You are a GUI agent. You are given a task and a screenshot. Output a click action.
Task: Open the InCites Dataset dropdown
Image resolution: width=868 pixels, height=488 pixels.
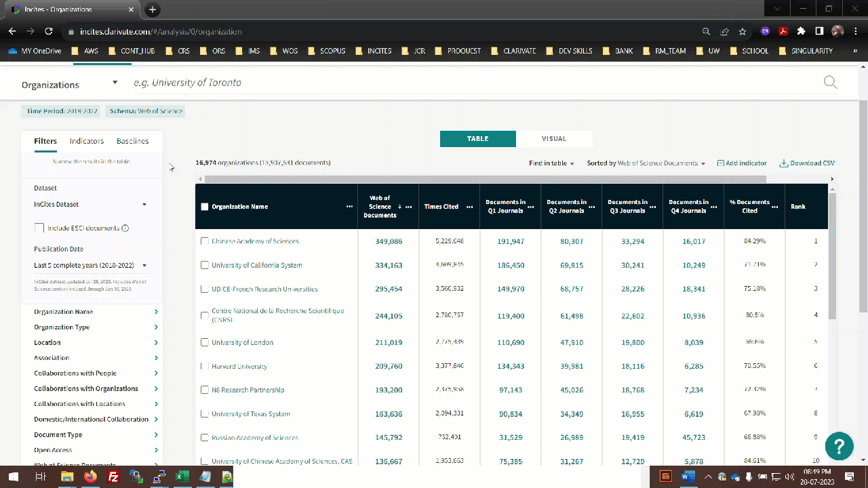tap(91, 204)
